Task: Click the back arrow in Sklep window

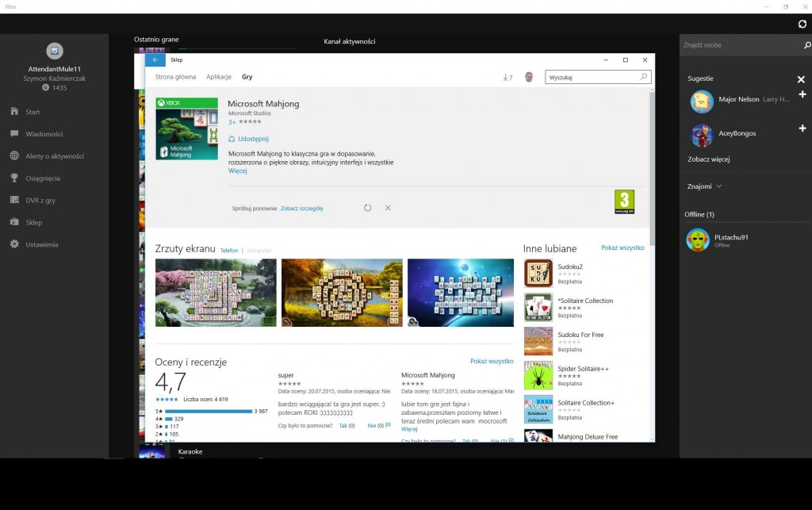Action: (x=155, y=60)
